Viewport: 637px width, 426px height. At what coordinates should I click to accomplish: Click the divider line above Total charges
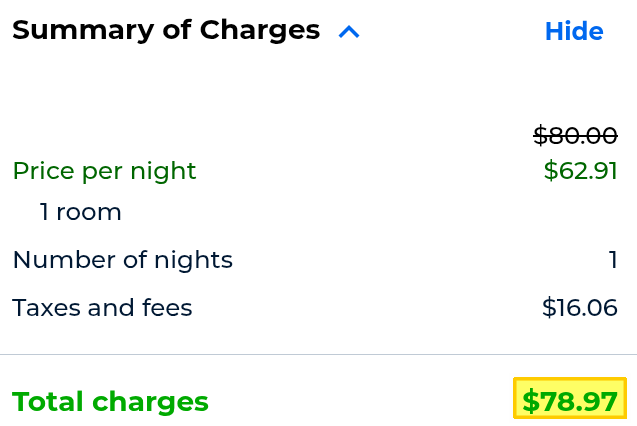(318, 354)
